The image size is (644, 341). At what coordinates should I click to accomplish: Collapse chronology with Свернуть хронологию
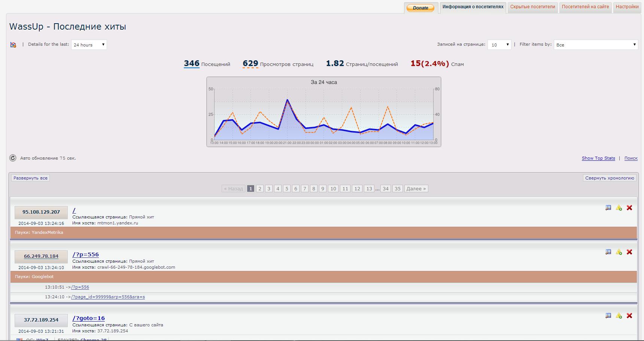click(610, 178)
